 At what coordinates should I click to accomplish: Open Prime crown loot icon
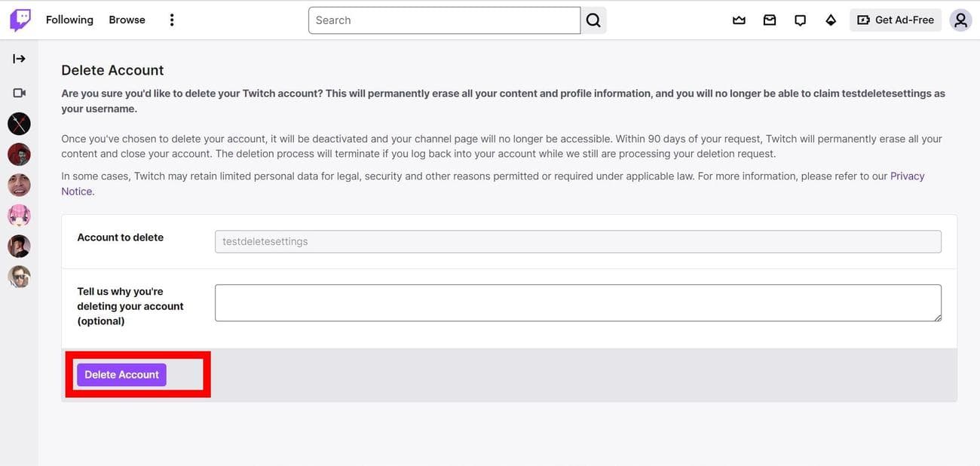pos(739,20)
